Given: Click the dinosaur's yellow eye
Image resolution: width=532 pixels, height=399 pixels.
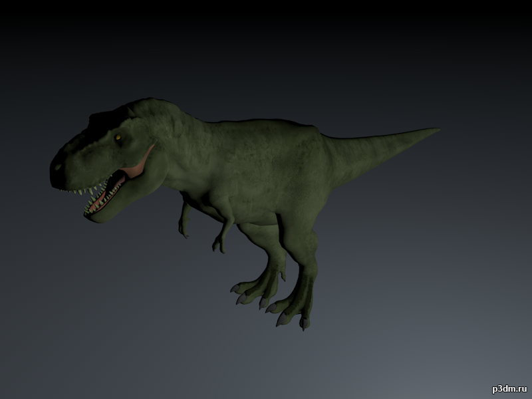Looking at the screenshot, I should click(x=118, y=138).
